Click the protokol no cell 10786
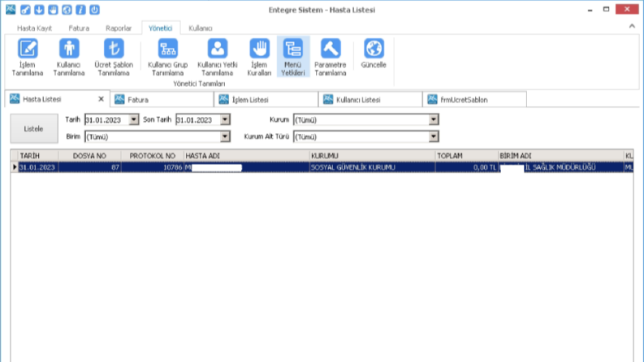 (153, 167)
